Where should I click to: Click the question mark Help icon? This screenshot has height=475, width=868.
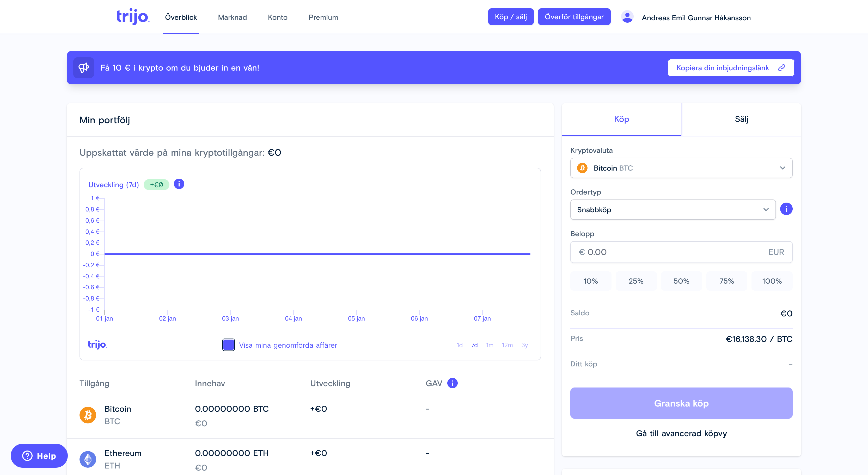27,456
